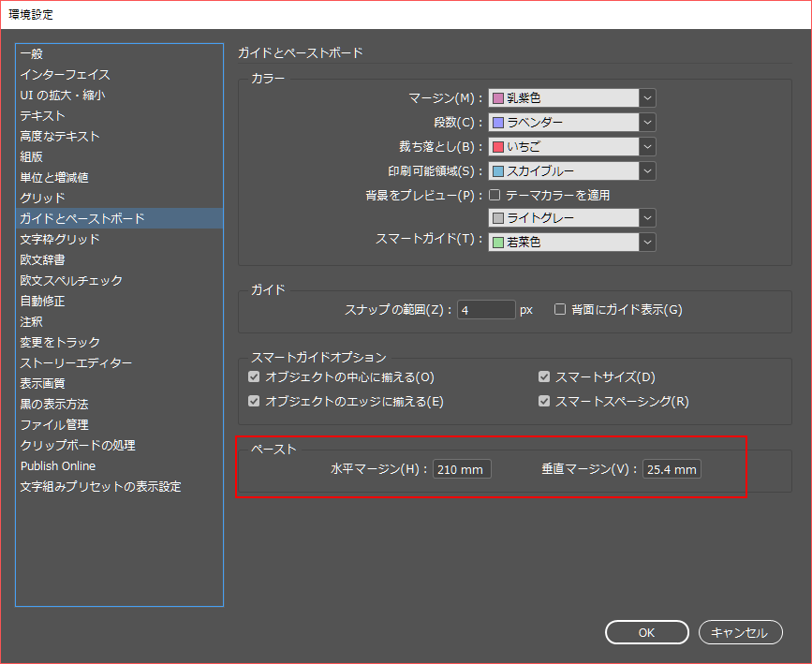The height and width of the screenshot is (664, 812).
Task: Select UI の拡大・縮小 category
Action: (120, 96)
